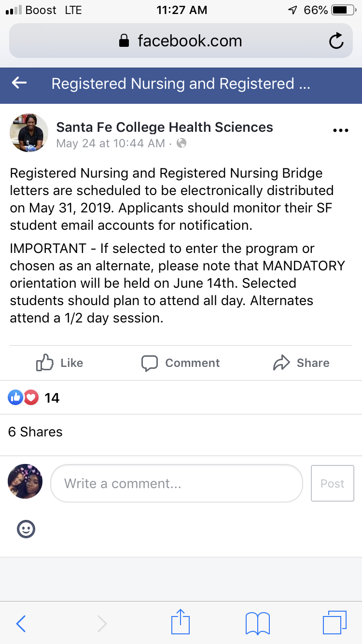This screenshot has height=644, width=362.
Task: Tap Safari's share sheet icon
Action: [181, 623]
